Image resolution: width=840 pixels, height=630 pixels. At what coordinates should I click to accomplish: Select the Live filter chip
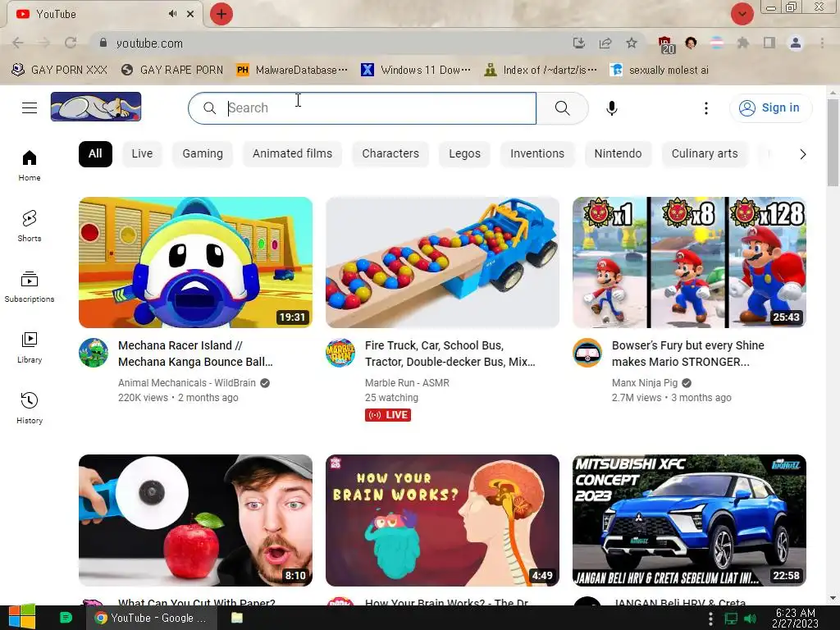142,153
